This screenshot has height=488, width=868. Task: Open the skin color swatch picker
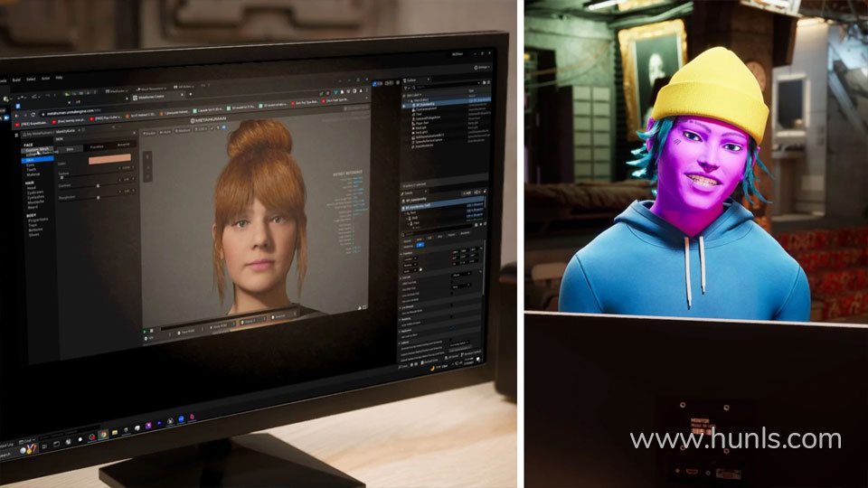coord(109,159)
